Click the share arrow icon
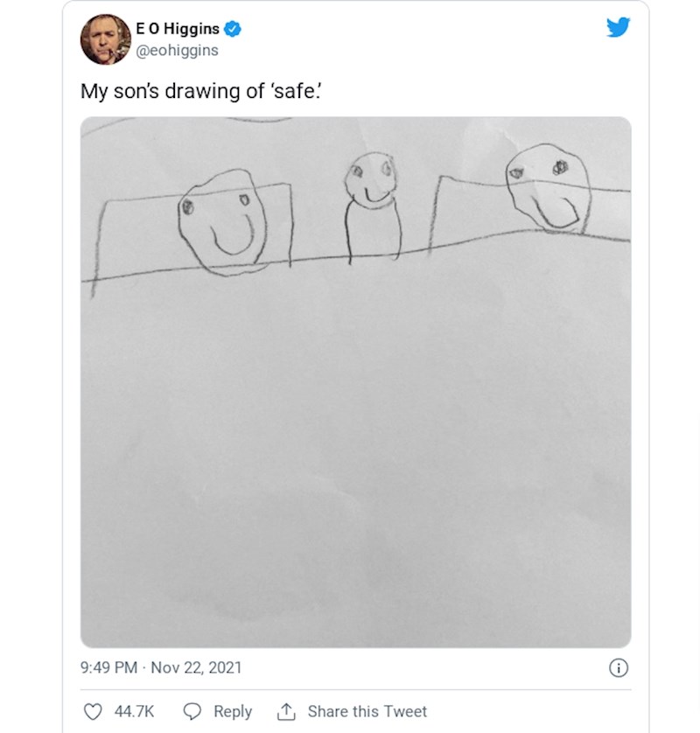This screenshot has width=700, height=733. (286, 711)
